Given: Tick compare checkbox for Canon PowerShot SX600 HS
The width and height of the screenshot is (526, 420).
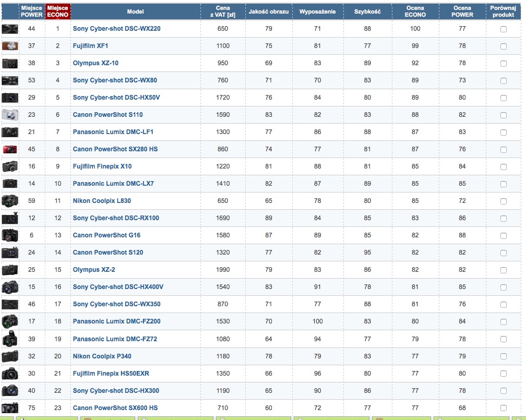Looking at the screenshot, I should pyautogui.click(x=503, y=408).
